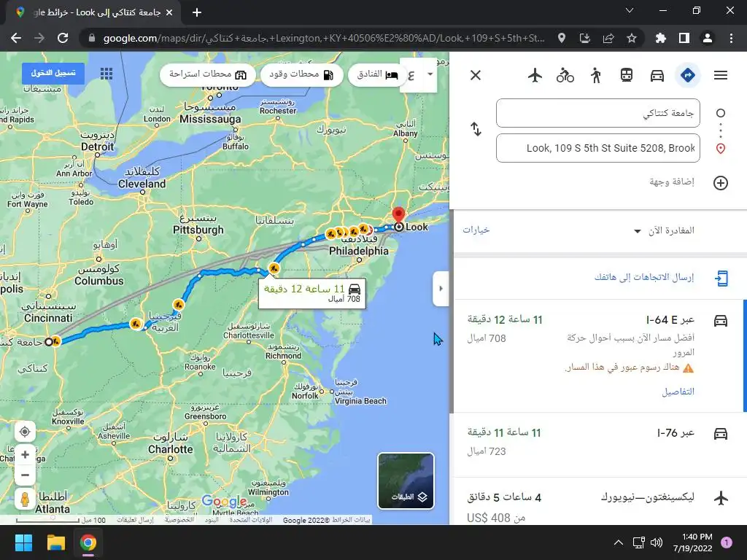The height and width of the screenshot is (560, 747).
Task: Select the alternate route via I-76
Action: (599, 445)
